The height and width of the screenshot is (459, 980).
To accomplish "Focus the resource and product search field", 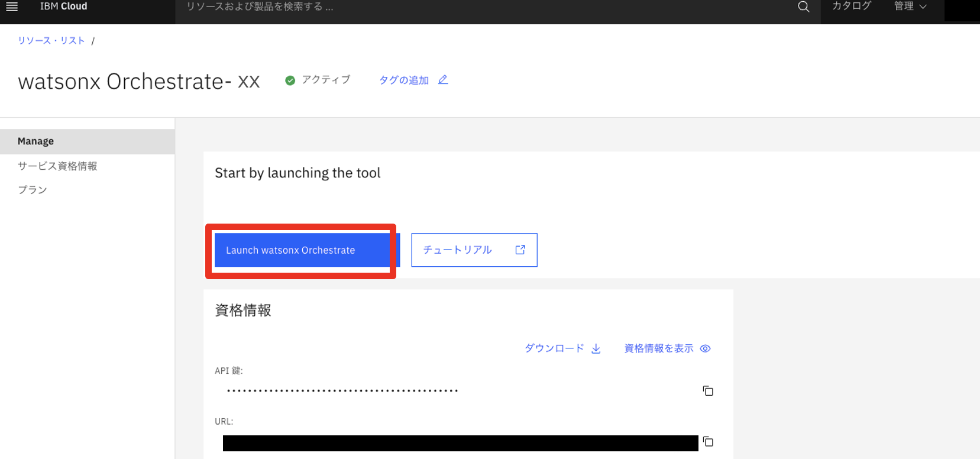I will point(485,7).
